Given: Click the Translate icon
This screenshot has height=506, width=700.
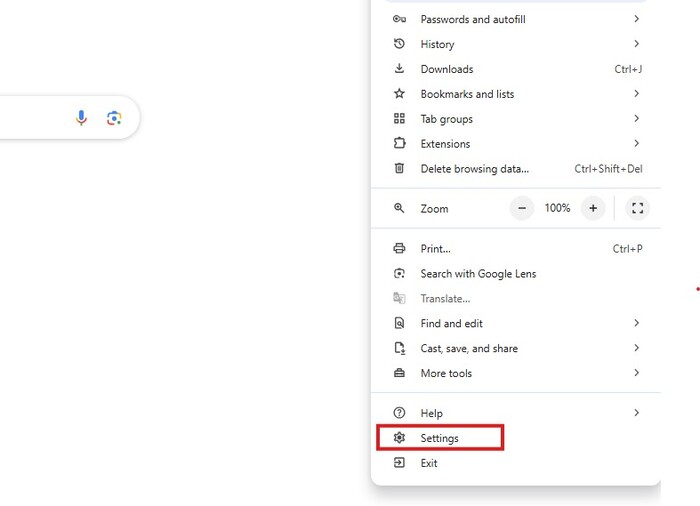Looking at the screenshot, I should (x=399, y=298).
